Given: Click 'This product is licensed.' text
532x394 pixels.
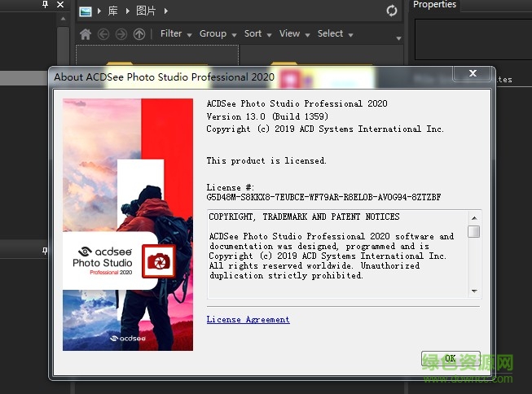Looking at the screenshot, I should (266, 160).
